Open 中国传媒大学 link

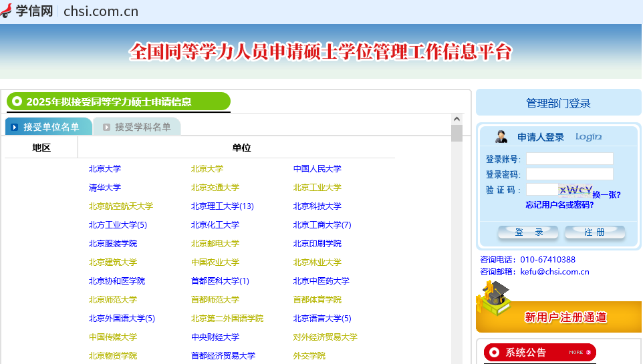tap(113, 337)
